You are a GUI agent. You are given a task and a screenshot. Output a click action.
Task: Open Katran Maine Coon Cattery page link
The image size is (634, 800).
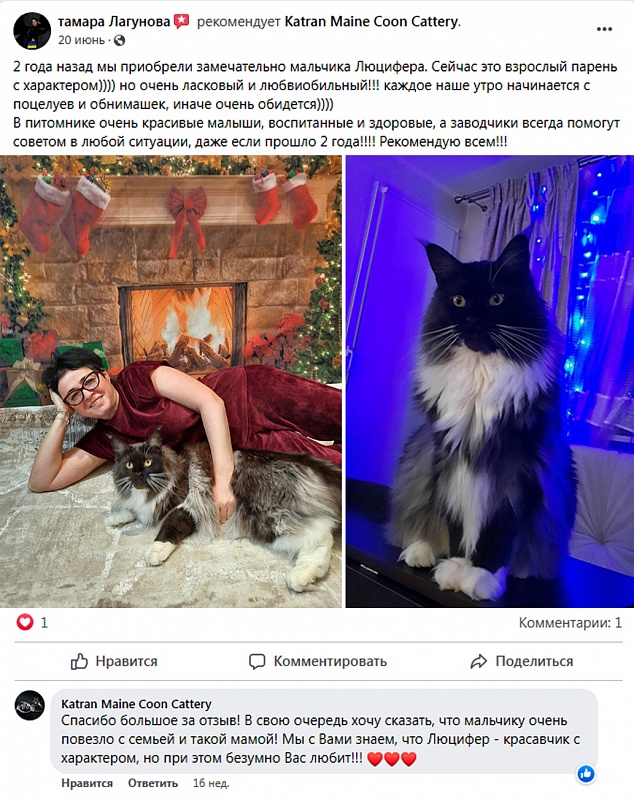coord(372,21)
